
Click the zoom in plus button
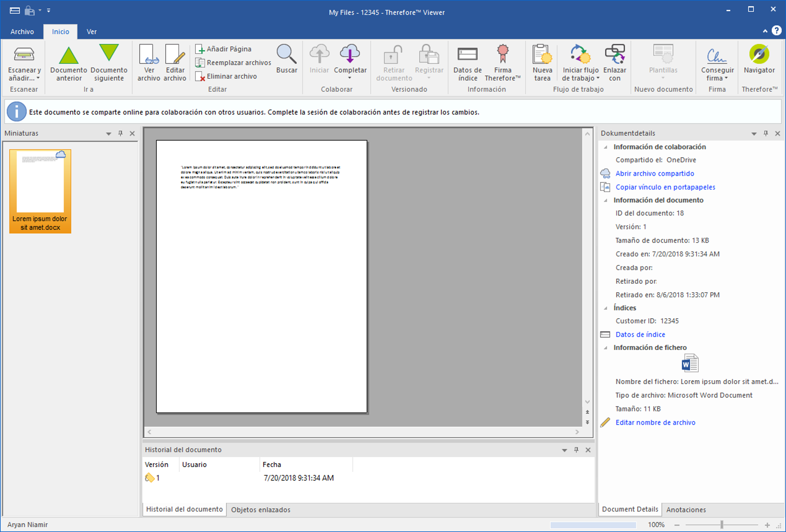point(767,525)
